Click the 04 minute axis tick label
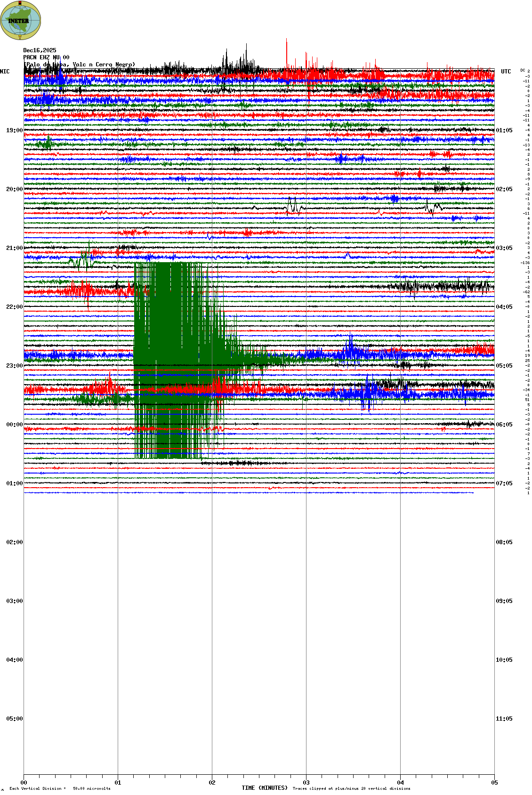532x795 pixels. (400, 783)
